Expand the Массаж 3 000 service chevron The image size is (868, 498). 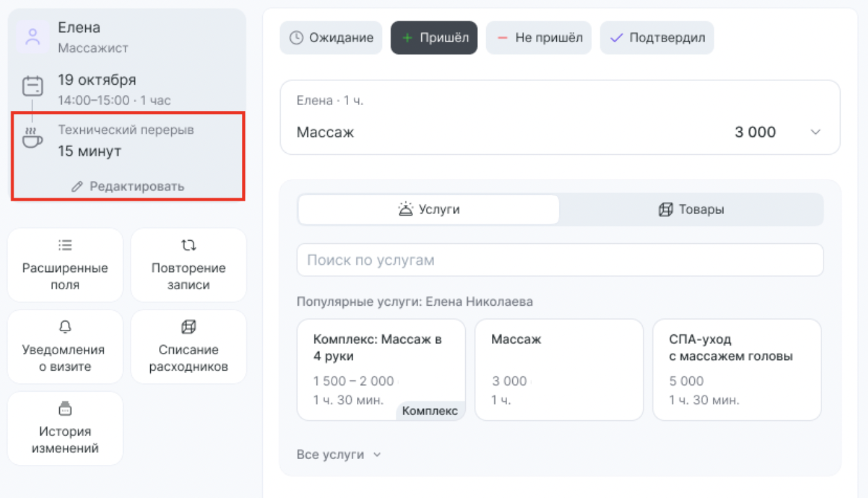coord(815,132)
